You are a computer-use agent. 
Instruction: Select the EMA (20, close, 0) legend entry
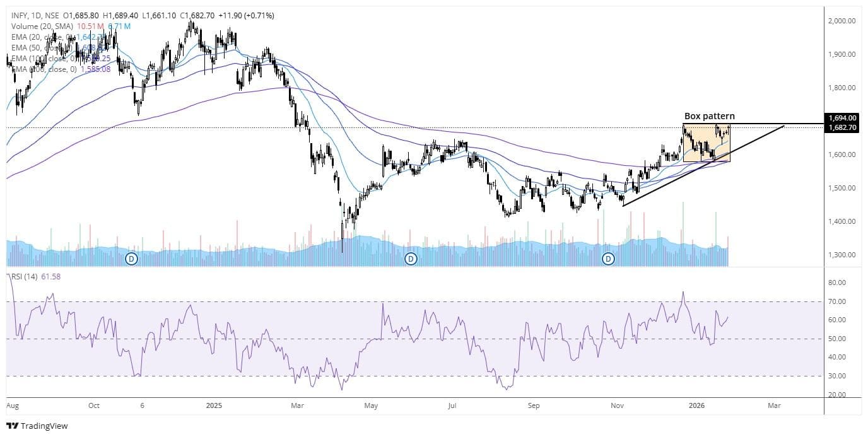click(x=43, y=37)
